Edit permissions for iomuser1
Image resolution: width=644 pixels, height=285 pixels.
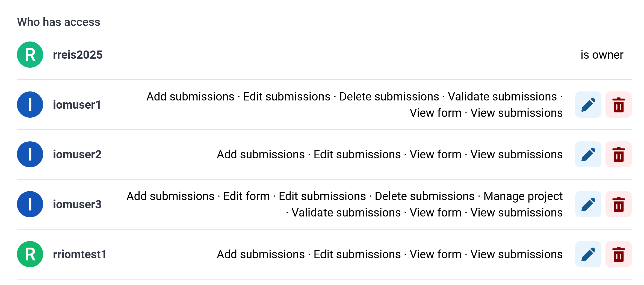588,105
